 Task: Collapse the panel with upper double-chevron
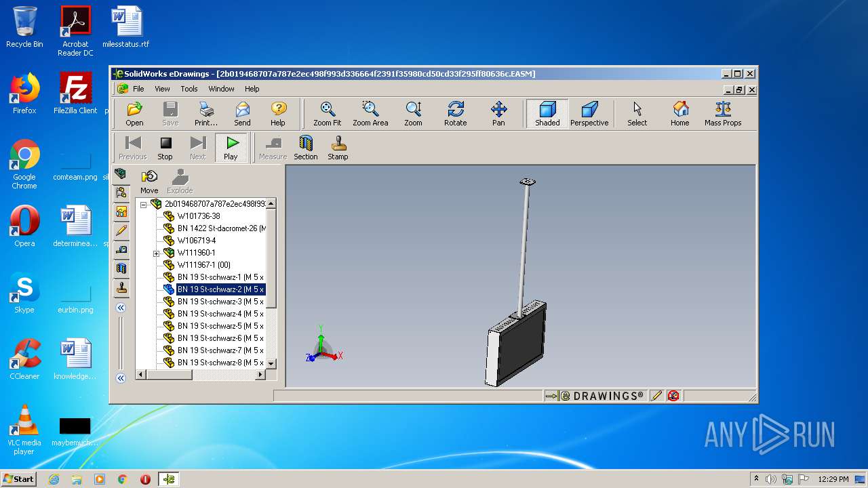tap(121, 308)
